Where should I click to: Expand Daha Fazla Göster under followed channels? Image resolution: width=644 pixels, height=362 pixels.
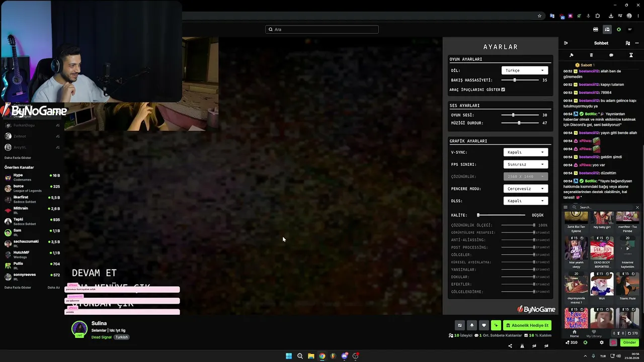coord(18,157)
